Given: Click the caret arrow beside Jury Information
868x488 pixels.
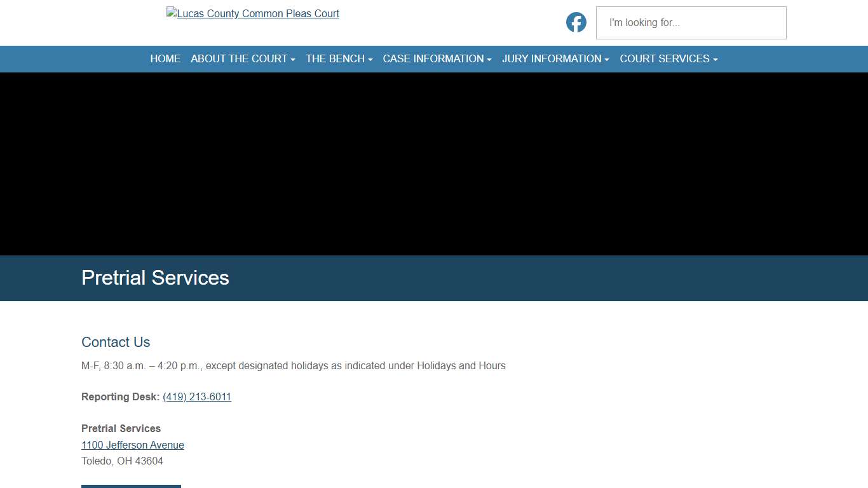Looking at the screenshot, I should click(x=607, y=60).
